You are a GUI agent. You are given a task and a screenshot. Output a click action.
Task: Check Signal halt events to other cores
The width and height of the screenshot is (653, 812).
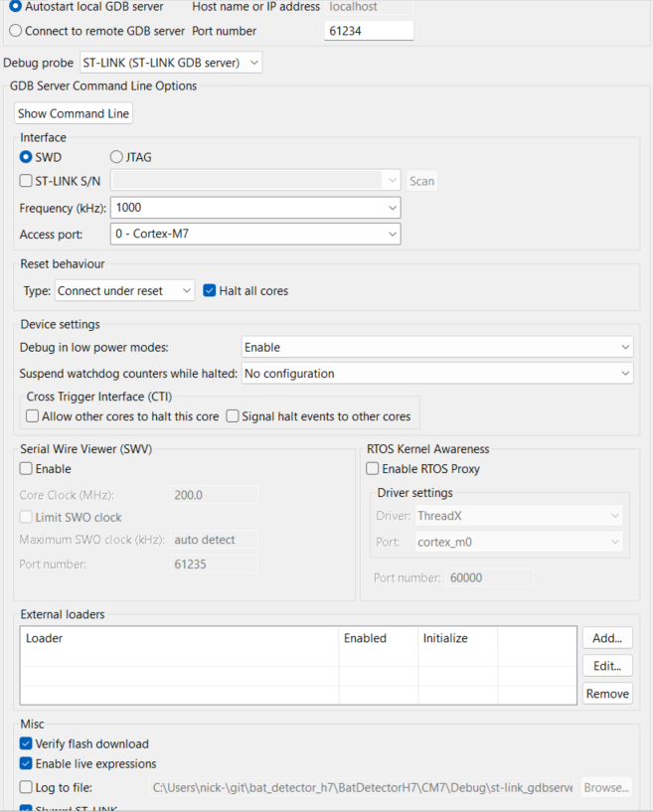pyautogui.click(x=233, y=416)
